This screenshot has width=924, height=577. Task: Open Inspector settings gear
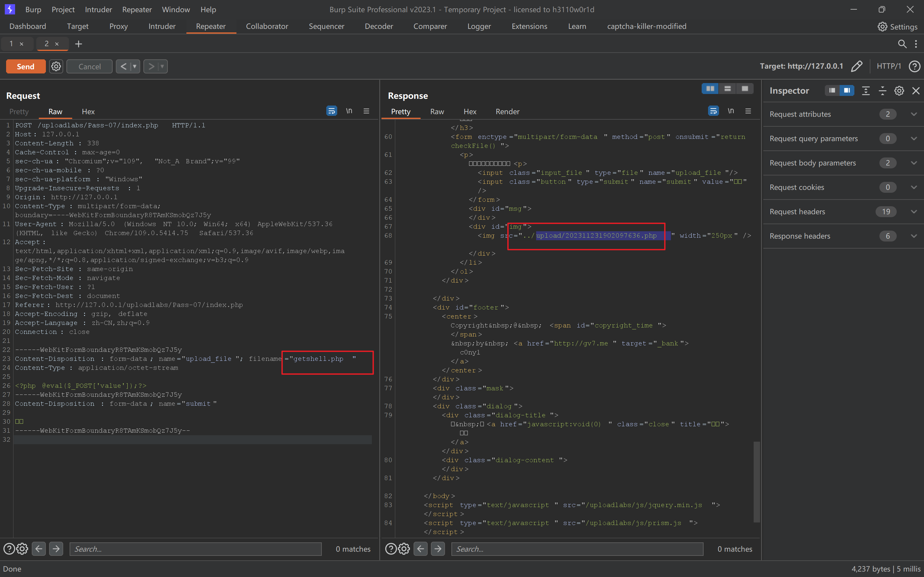click(x=899, y=90)
